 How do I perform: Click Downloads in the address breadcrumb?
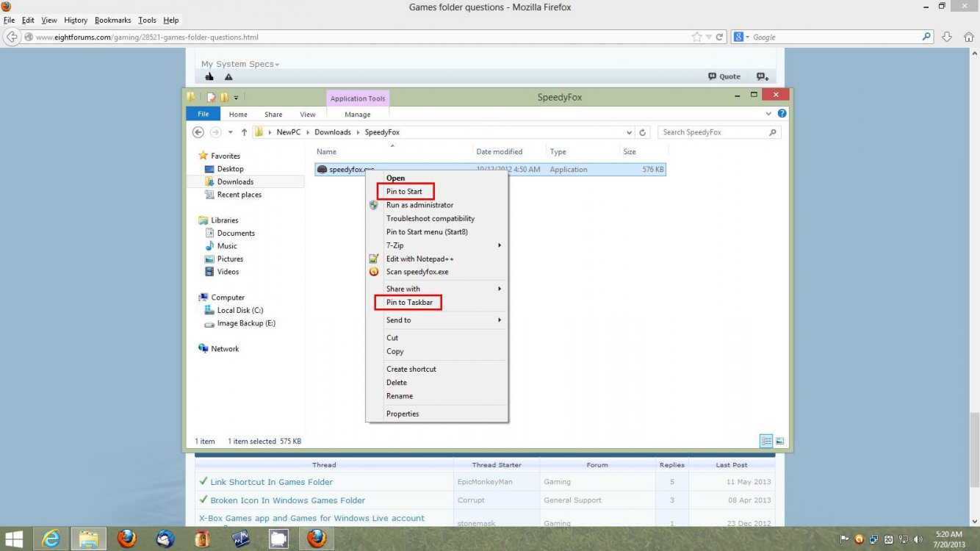[333, 132]
